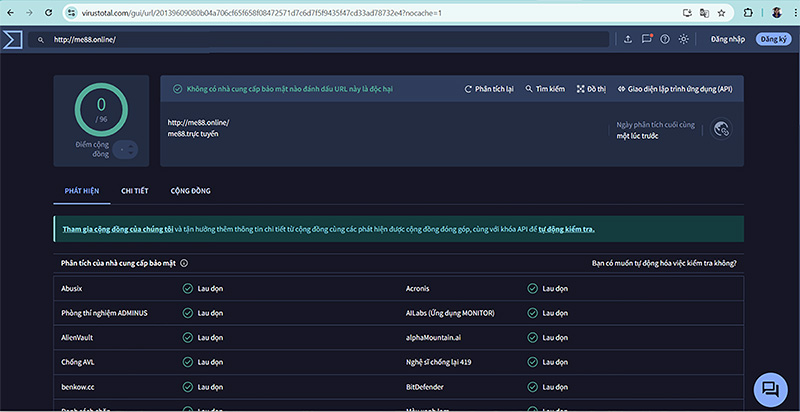This screenshot has height=412, width=800.
Task: Click the http://me88.online/ URL text in summary
Action: (198, 122)
